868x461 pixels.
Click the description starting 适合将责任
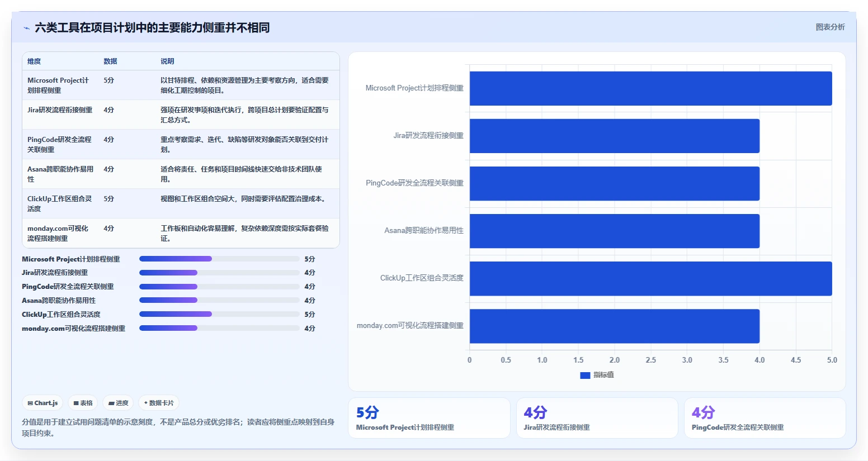tap(241, 174)
